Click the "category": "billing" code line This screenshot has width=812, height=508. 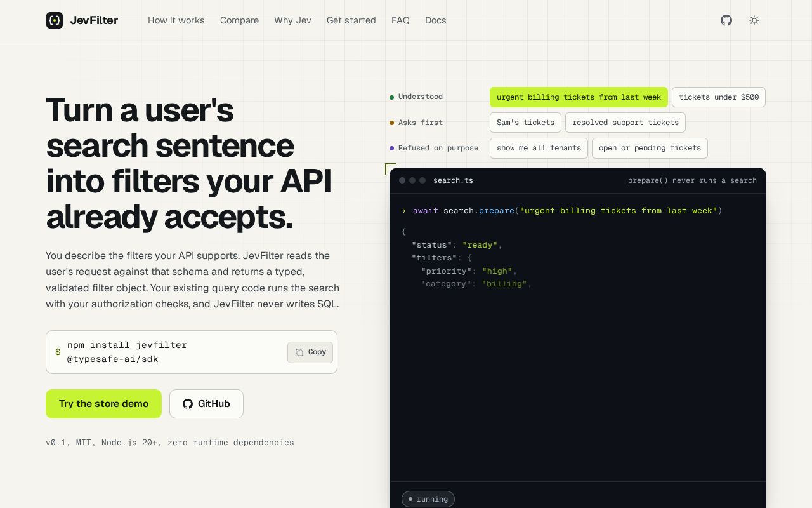476,284
